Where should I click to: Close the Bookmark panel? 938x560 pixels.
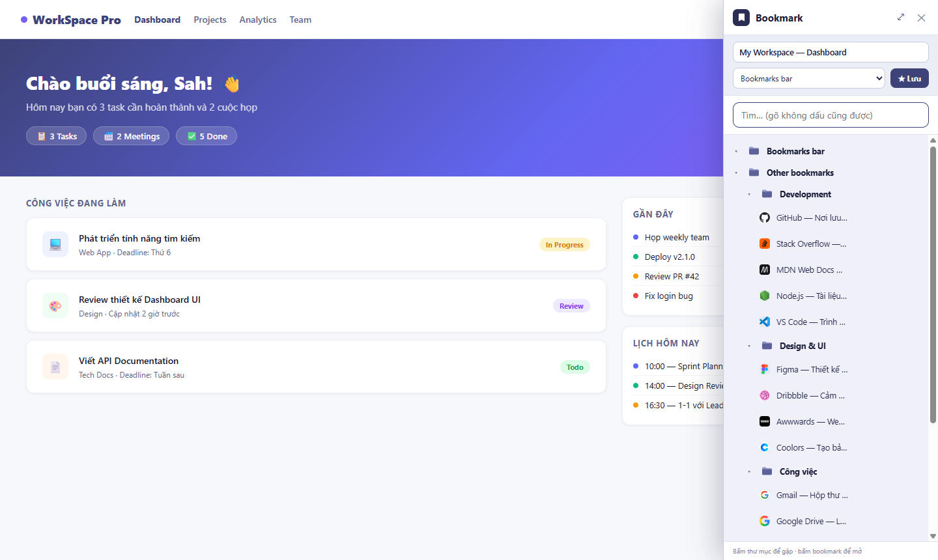coord(921,18)
